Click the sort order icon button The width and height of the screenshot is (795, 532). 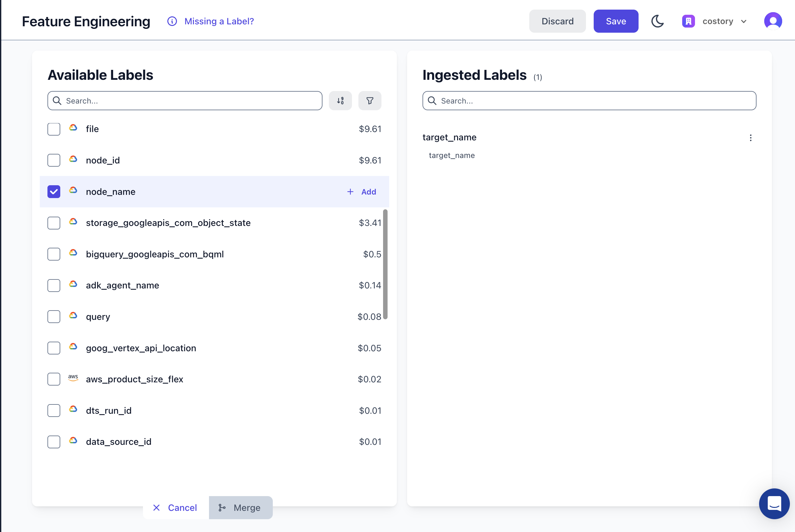340,101
